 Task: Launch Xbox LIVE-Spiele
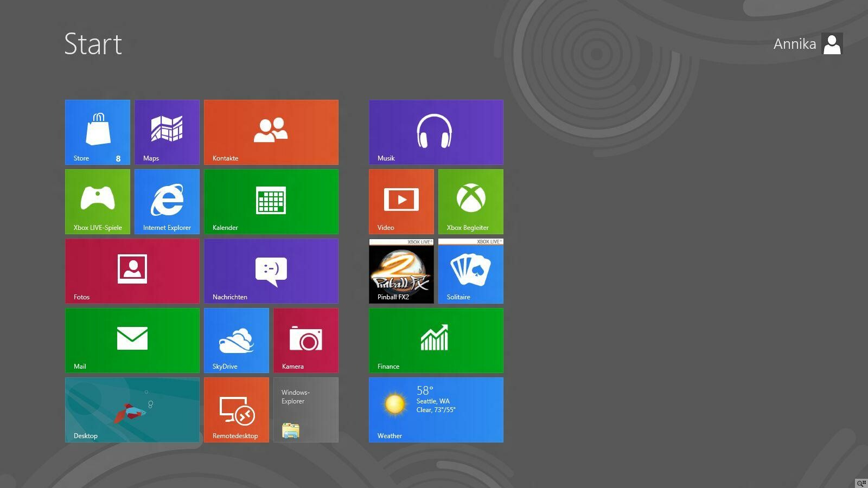97,201
